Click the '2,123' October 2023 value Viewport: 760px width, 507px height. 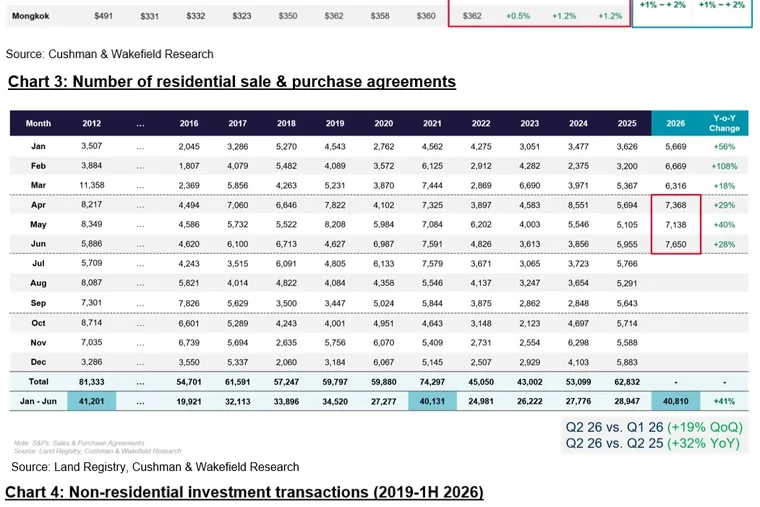click(530, 323)
